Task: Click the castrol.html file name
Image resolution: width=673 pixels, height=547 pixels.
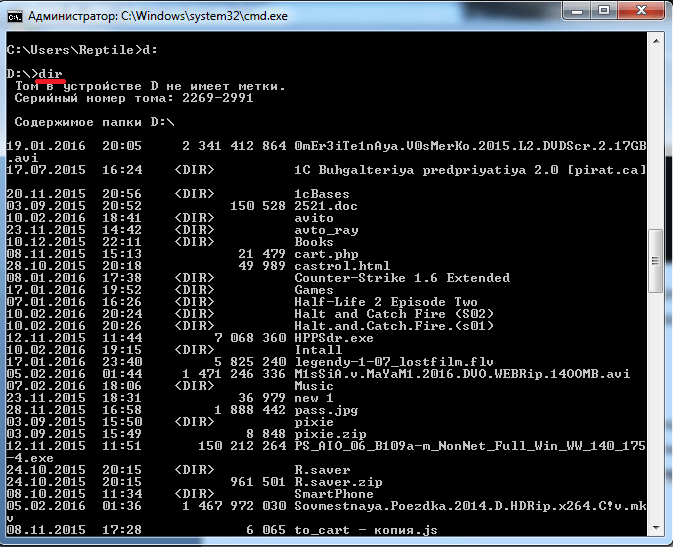Action: point(342,266)
